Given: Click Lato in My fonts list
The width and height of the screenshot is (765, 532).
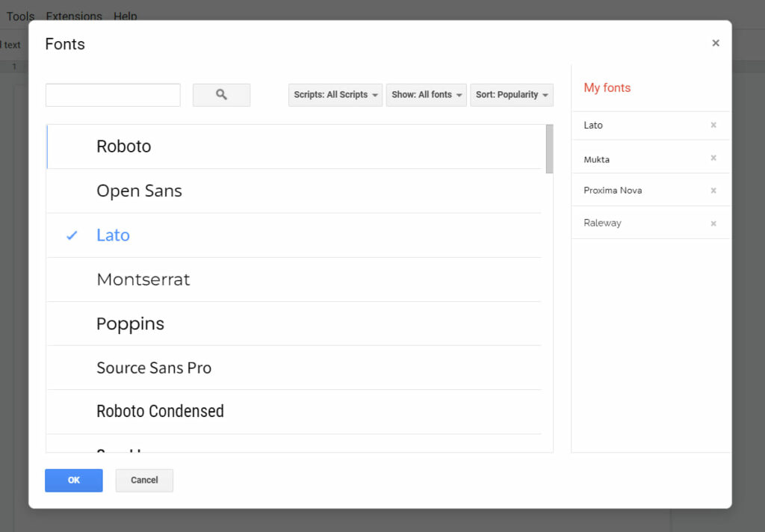Looking at the screenshot, I should tap(593, 126).
